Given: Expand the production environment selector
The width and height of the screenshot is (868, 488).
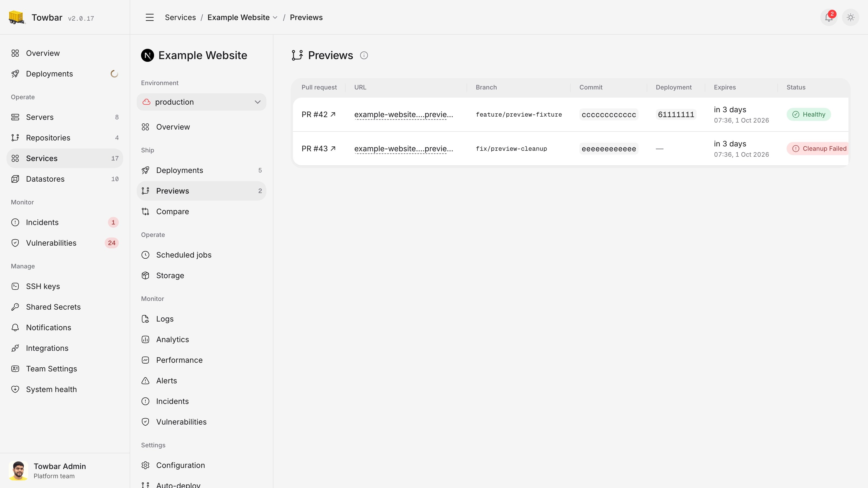Looking at the screenshot, I should coord(202,102).
